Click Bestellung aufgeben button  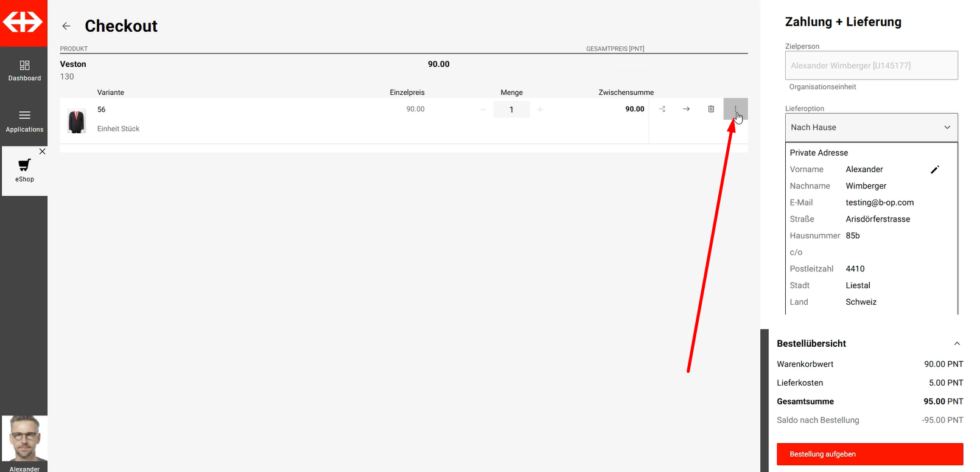[869, 454]
